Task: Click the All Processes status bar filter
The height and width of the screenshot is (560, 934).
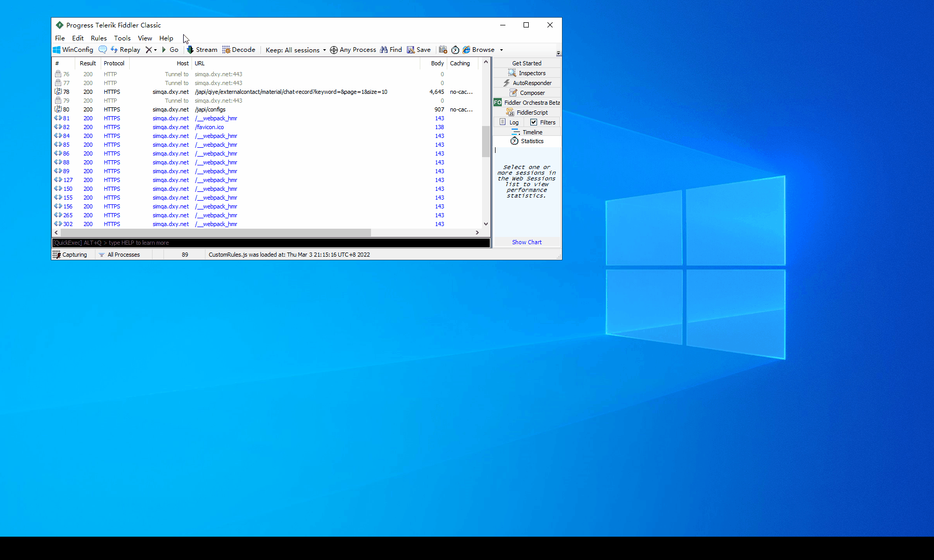Action: 119,255
